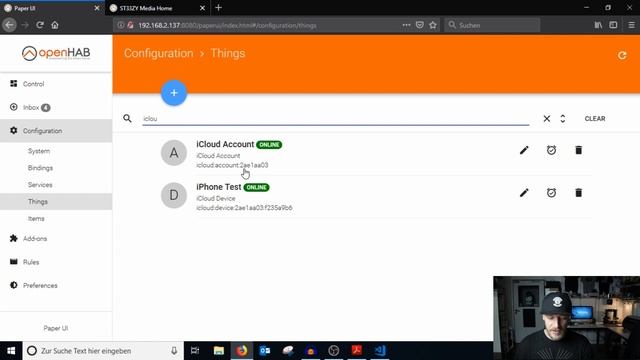Screen dimensions: 640x360
Task: Reload the page in Firefox
Action: tap(40, 25)
